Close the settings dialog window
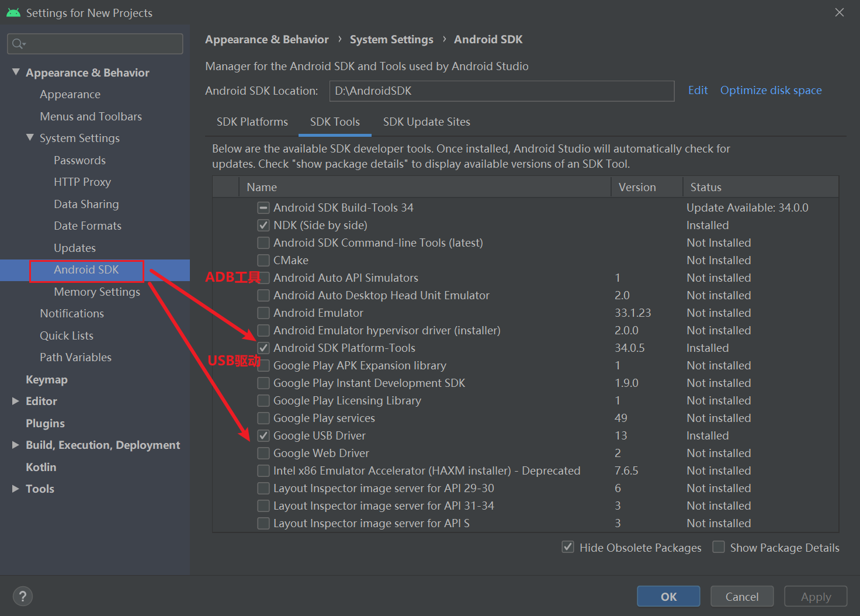 tap(839, 12)
